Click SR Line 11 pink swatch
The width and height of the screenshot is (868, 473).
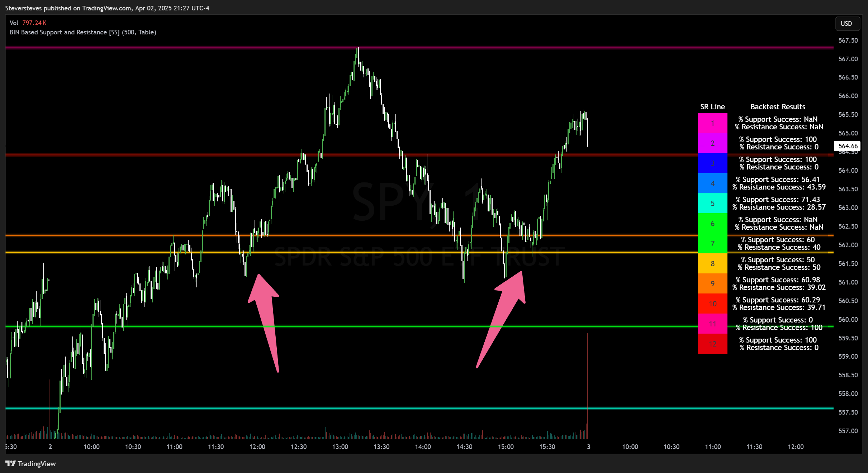[x=712, y=324]
